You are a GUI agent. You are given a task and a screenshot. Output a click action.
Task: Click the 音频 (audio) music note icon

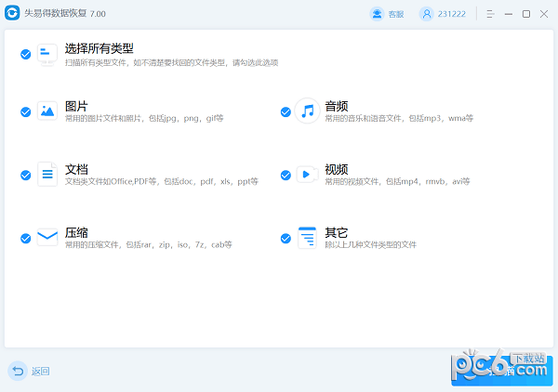coord(307,111)
